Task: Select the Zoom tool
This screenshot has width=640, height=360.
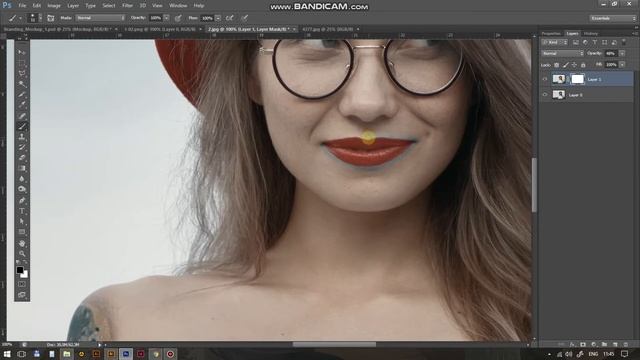Action: click(22, 253)
